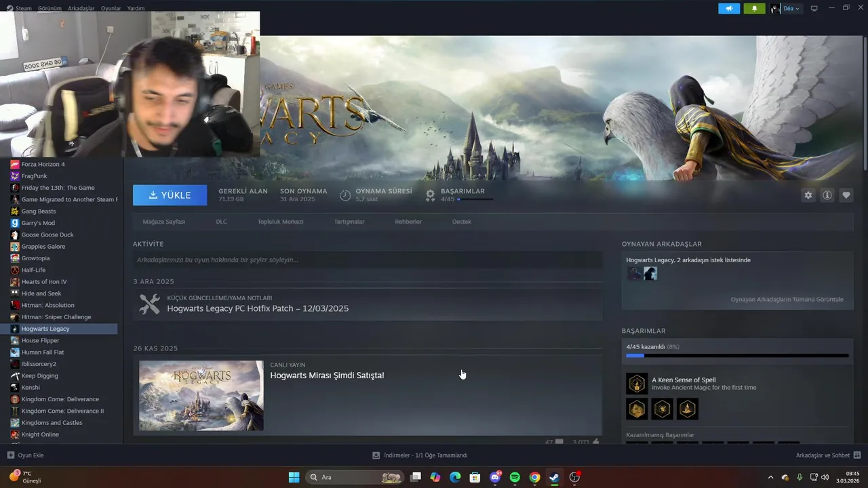This screenshot has width=868, height=488.
Task: Open the Oyunlar menu
Action: pos(111,9)
